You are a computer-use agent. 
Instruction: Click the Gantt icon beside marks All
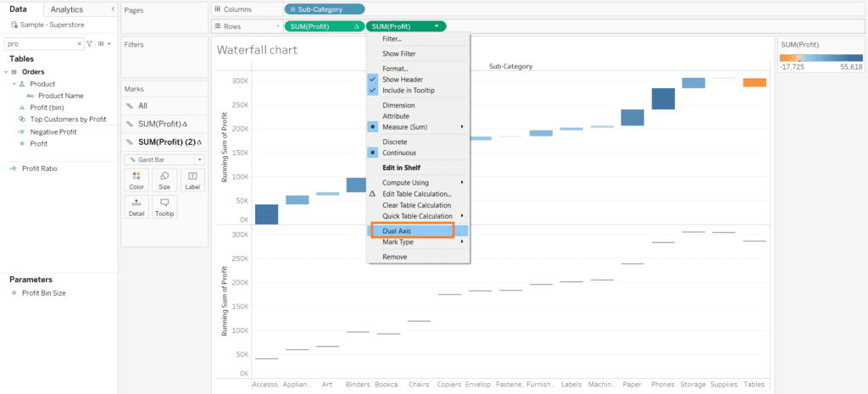click(130, 106)
